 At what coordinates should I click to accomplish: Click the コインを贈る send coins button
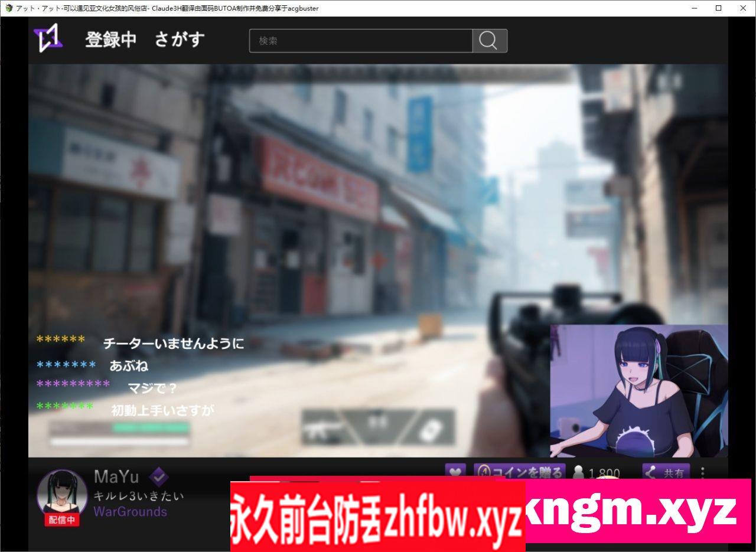click(519, 472)
